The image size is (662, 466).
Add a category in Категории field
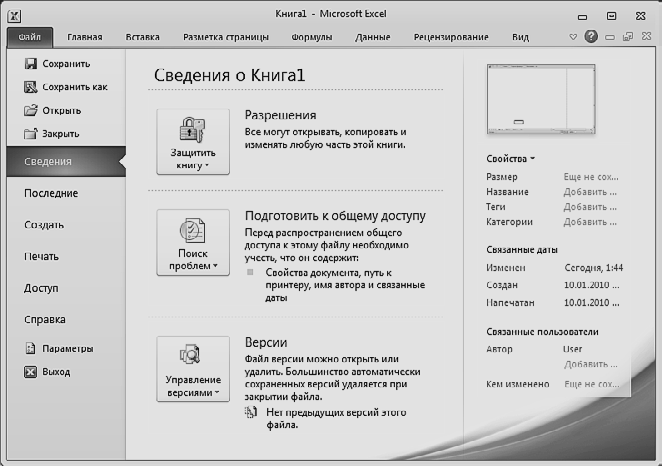tap(590, 222)
